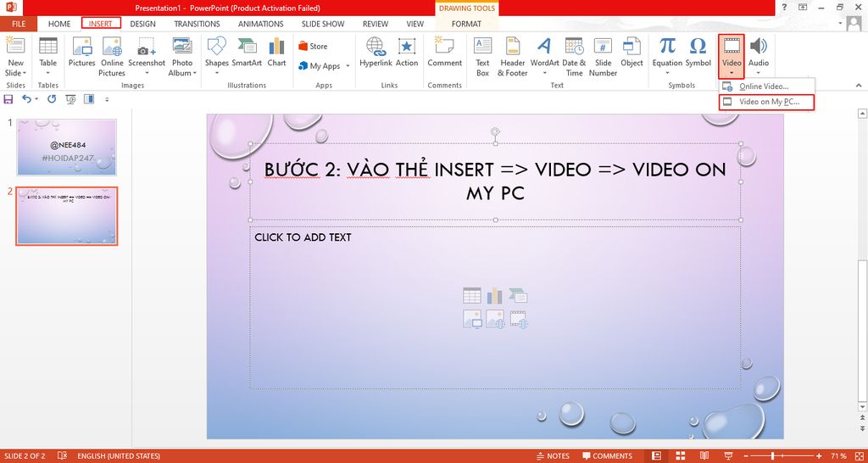Switch to Slide Sorter view
The width and height of the screenshot is (868, 463).
pos(681,456)
